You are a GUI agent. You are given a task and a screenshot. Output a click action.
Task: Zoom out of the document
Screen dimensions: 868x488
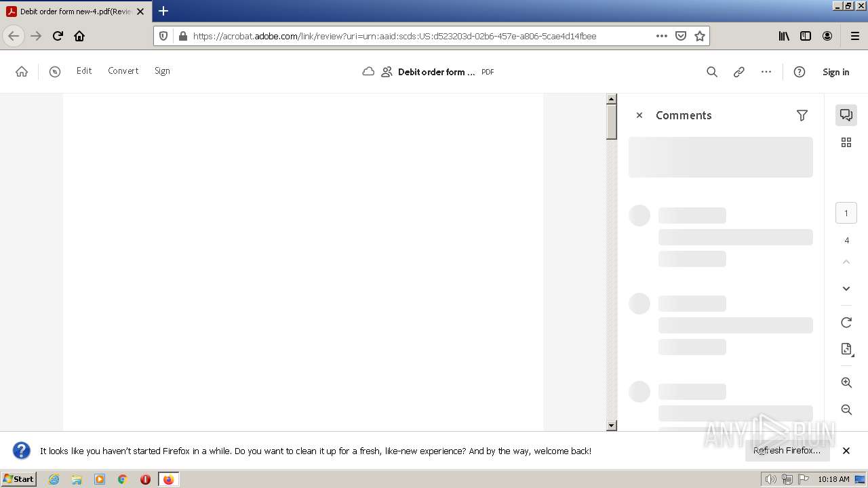click(846, 410)
